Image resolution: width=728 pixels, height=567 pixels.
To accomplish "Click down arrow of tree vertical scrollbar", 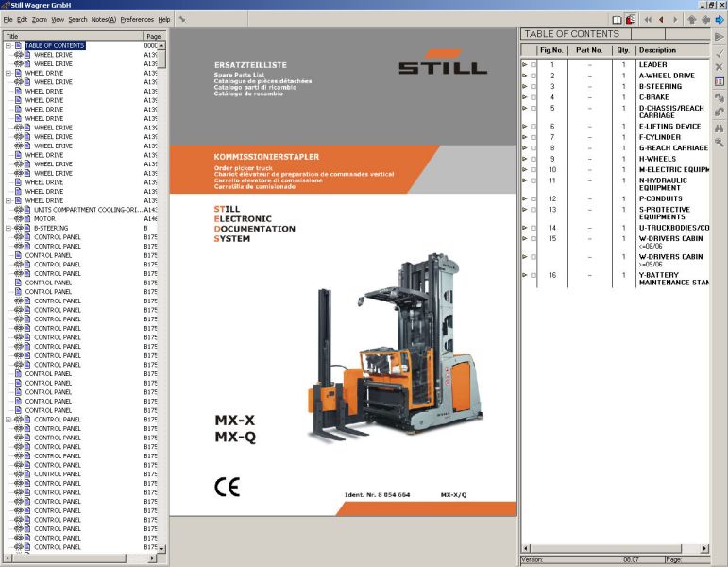I will coord(161,549).
